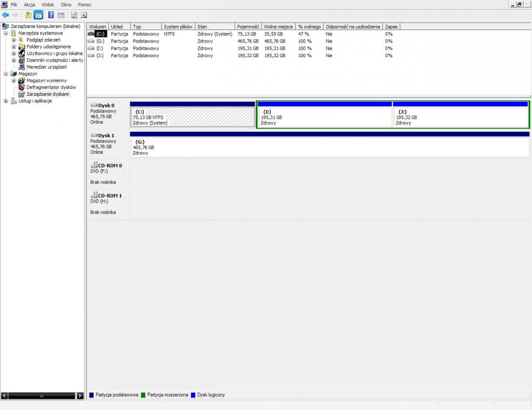Image resolution: width=532 pixels, height=410 pixels.
Task: Select the Defragmentator dysków icon
Action: (22, 87)
